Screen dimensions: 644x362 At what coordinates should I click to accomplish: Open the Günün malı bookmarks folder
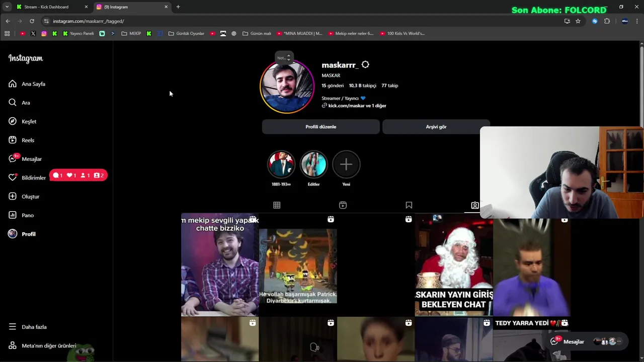pyautogui.click(x=257, y=34)
